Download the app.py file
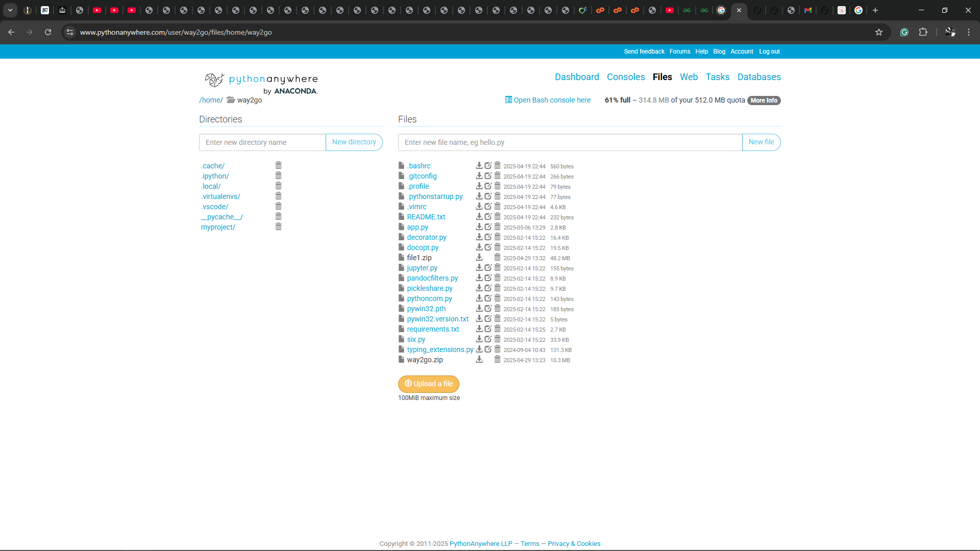The image size is (980, 551). point(479,227)
